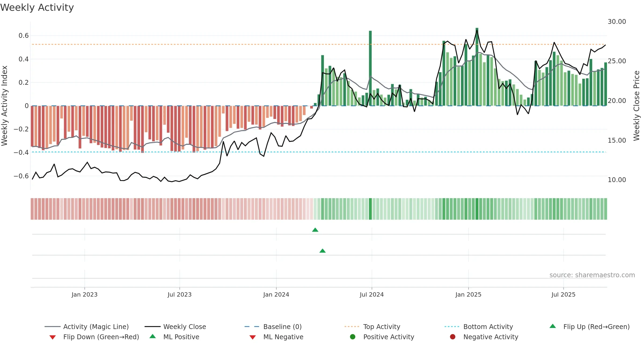Toggle the ML Negative legend entry

276,337
